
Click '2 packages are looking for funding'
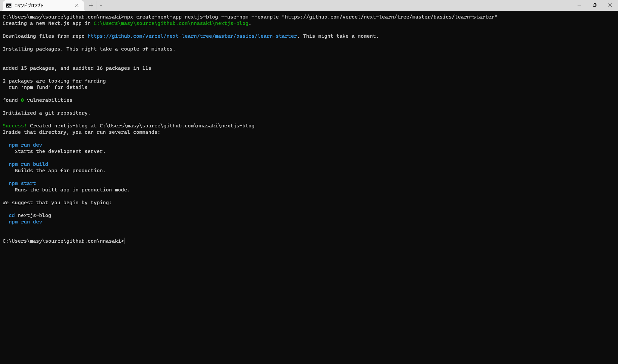54,81
